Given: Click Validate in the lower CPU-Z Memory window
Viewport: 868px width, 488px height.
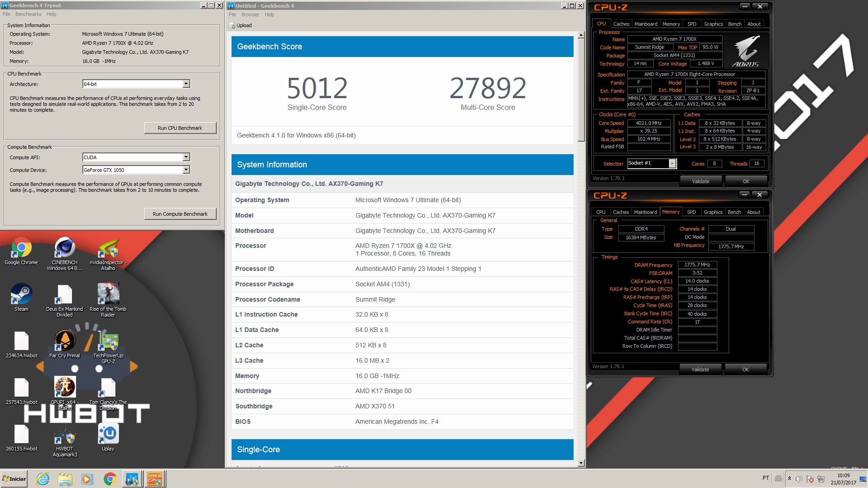Looking at the screenshot, I should click(700, 370).
